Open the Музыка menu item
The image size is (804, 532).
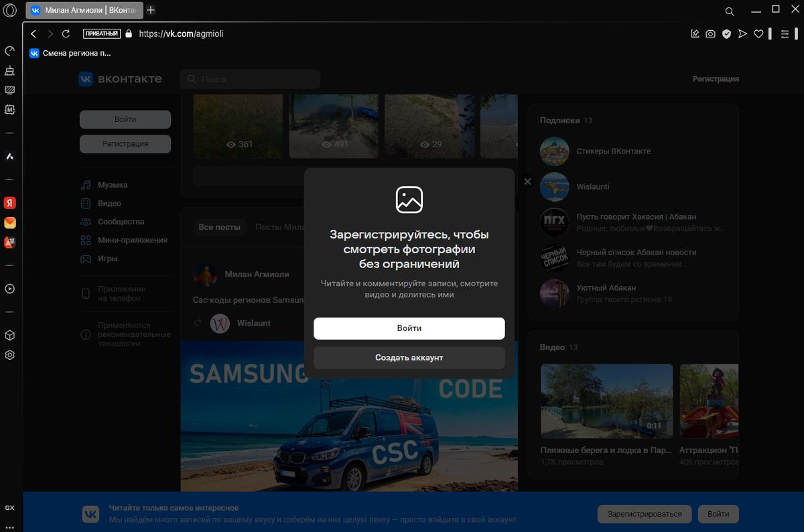113,185
